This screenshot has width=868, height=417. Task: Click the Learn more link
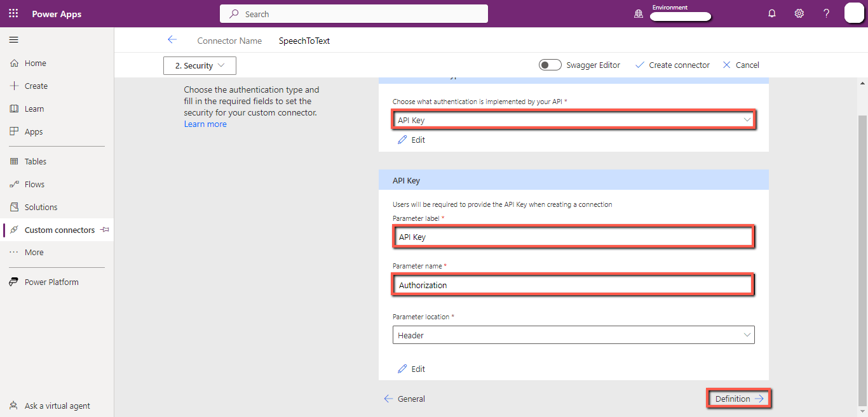(205, 124)
